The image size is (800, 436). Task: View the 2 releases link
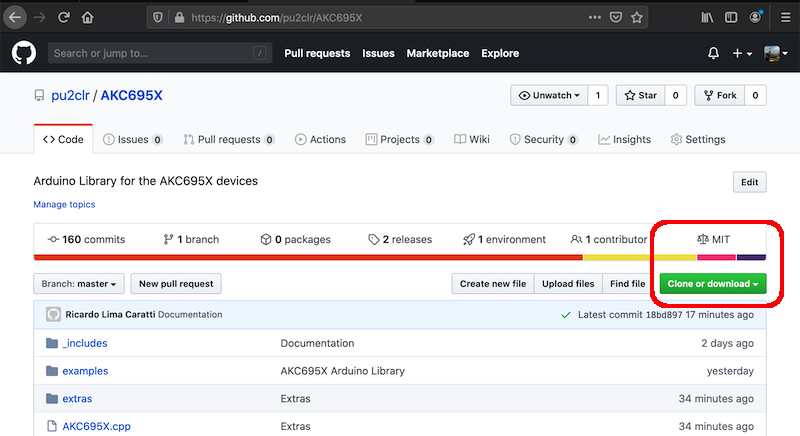(x=400, y=239)
